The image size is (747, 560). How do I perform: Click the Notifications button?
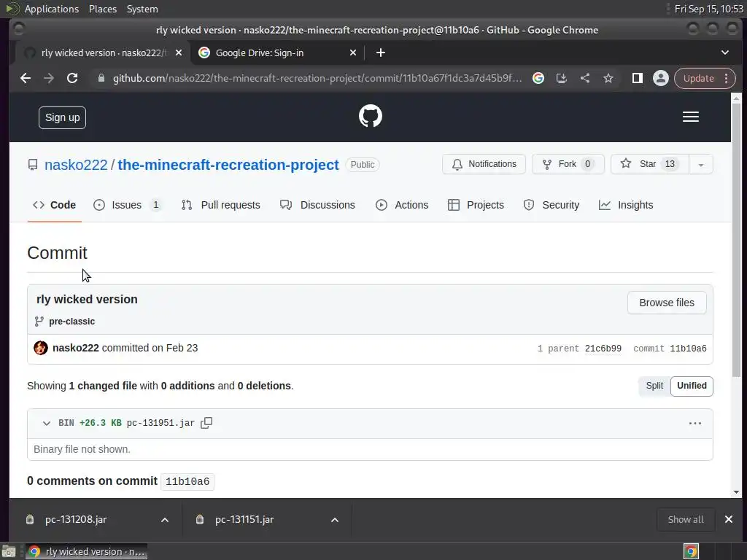click(484, 164)
